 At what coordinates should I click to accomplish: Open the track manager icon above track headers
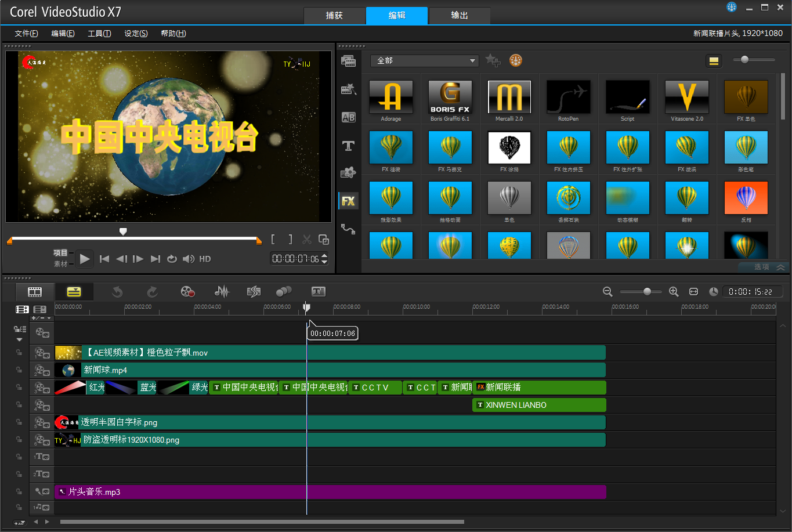40,310
